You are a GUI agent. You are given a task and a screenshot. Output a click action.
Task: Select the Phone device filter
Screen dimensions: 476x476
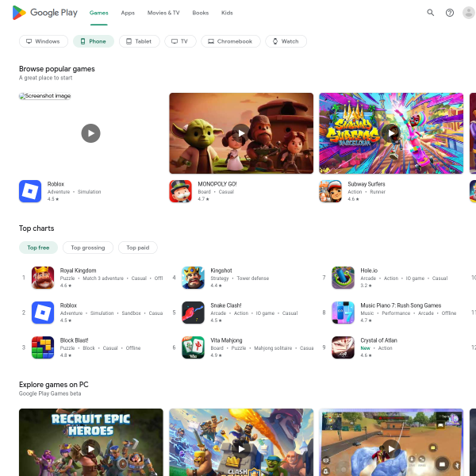click(x=94, y=41)
